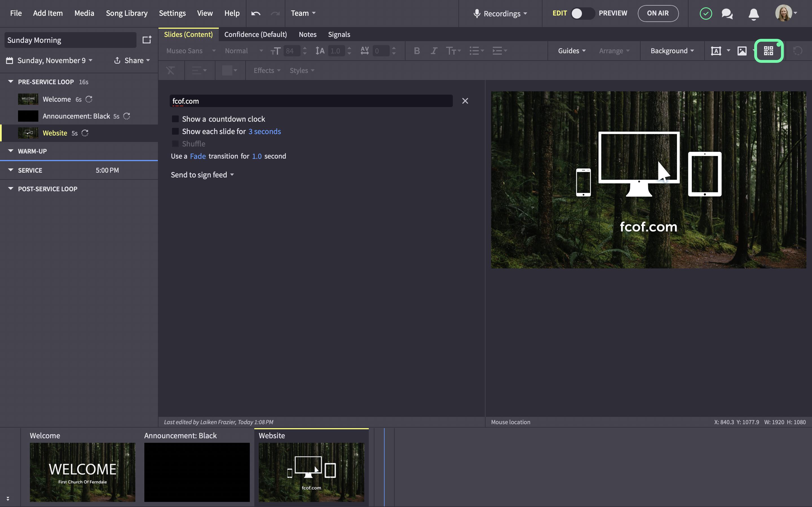Open the notifications bell
Viewport: 812px width, 507px height.
[754, 14]
